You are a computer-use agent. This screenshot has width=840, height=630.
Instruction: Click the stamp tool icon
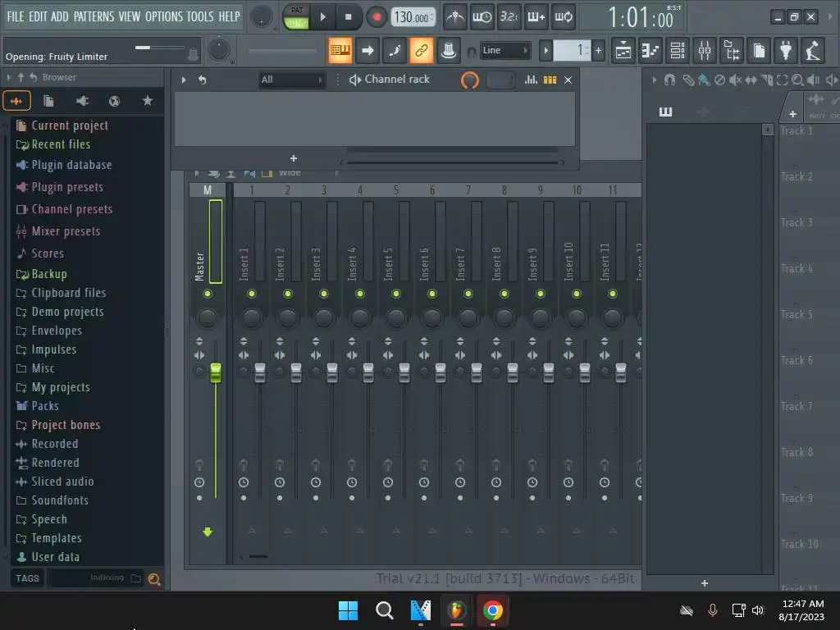pyautogui.click(x=449, y=50)
